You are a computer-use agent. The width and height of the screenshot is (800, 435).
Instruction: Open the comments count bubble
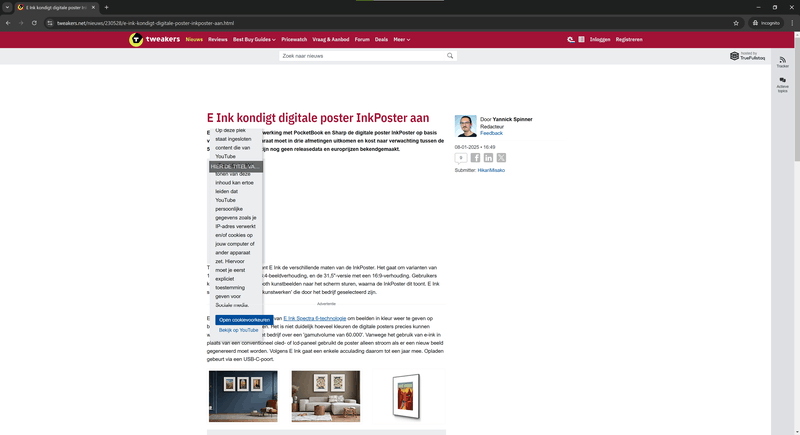click(x=461, y=158)
